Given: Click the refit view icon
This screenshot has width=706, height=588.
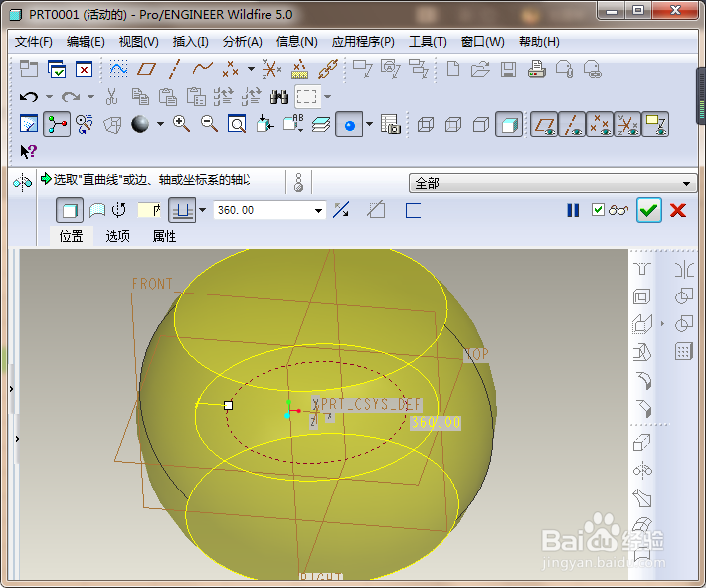Looking at the screenshot, I should [237, 124].
